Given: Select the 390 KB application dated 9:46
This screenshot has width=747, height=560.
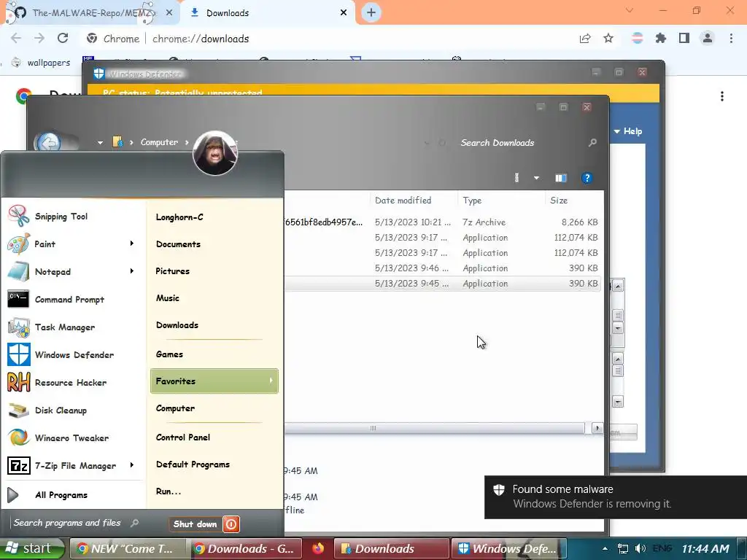Looking at the screenshot, I should 443,268.
